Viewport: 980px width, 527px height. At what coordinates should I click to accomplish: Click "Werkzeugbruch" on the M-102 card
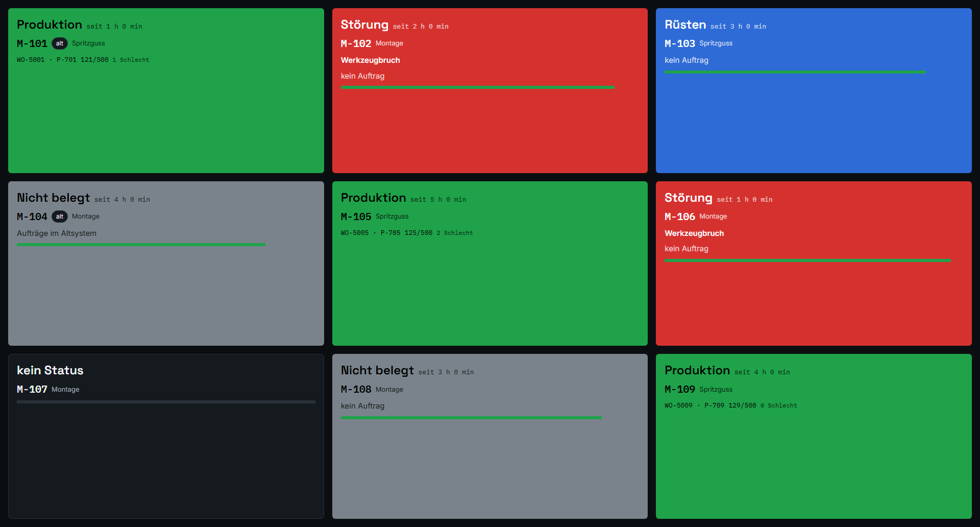click(x=371, y=60)
